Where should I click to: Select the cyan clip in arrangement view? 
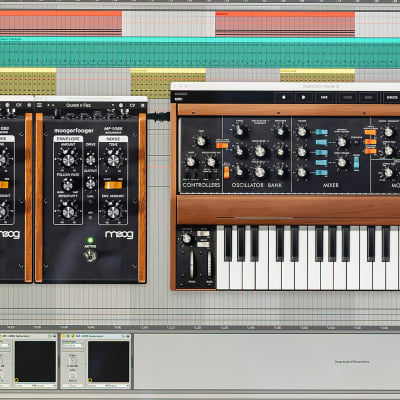coord(200,52)
